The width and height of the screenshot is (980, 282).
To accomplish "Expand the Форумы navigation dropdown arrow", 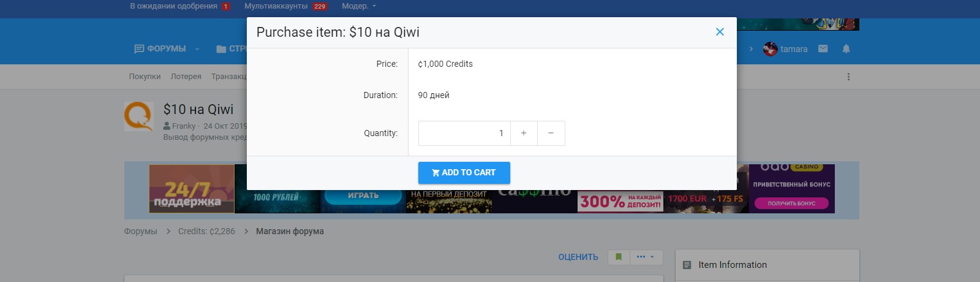I will pos(197,49).
